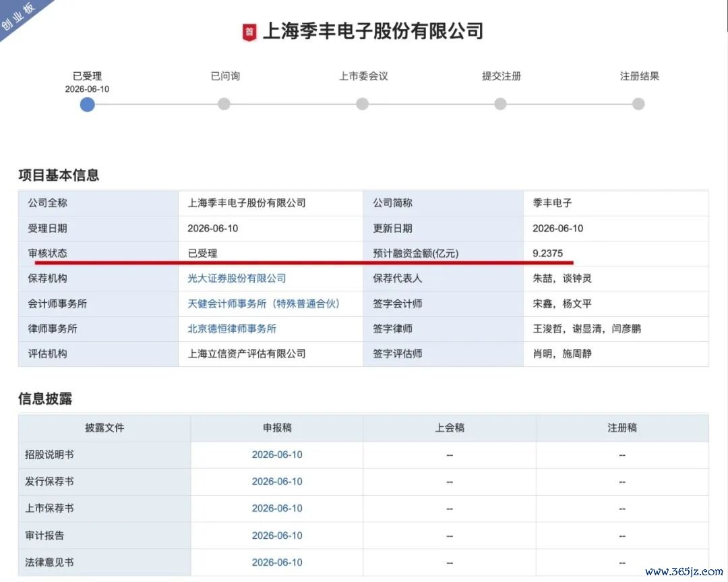Click the financing amount value 9.2375
Image resolution: width=728 pixels, height=582 pixels.
point(548,254)
